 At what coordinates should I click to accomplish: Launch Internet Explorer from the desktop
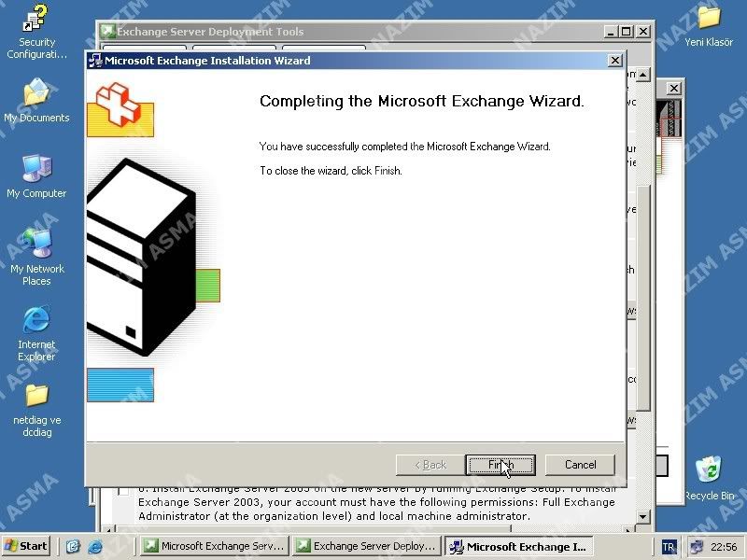click(36, 333)
